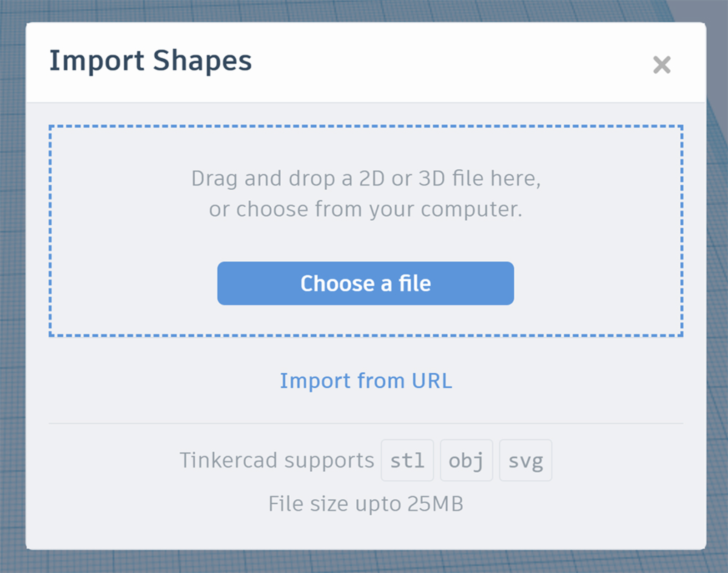Click empty drop zone space right of Choose a file
Image resolution: width=728 pixels, height=573 pixels.
click(x=597, y=283)
